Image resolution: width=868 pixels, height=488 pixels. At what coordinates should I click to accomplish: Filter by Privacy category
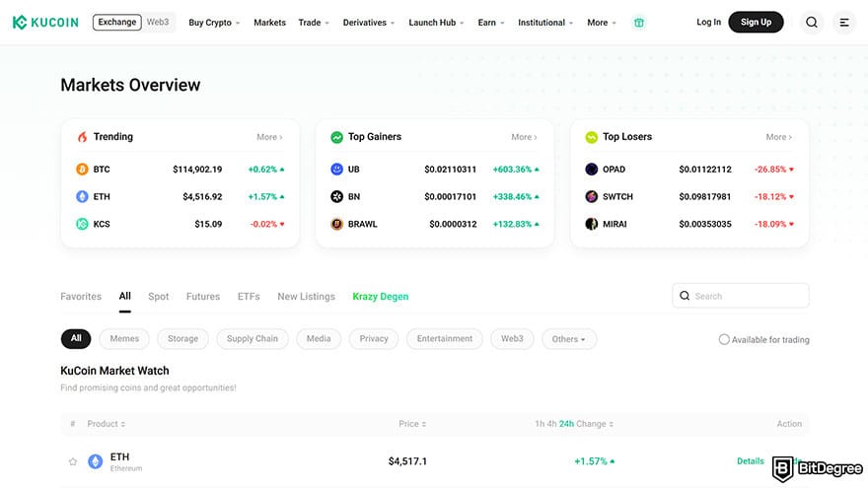pyautogui.click(x=374, y=338)
